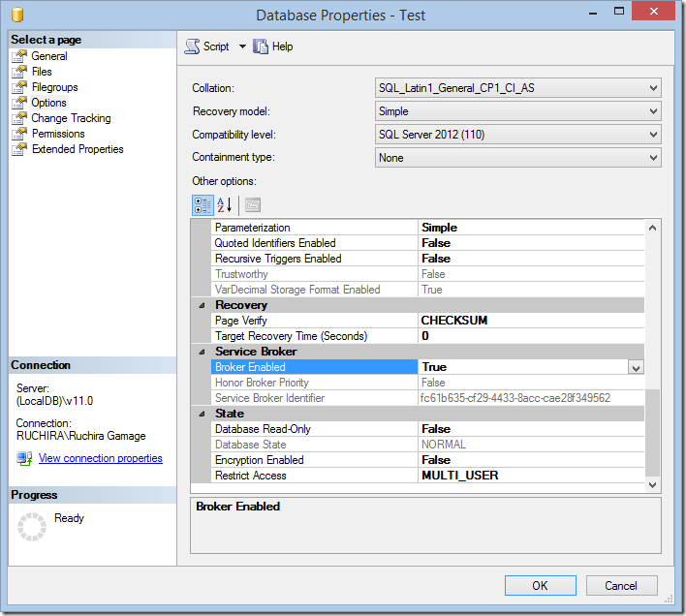Open the Script dropdown arrow
The image size is (686, 616).
(x=242, y=46)
